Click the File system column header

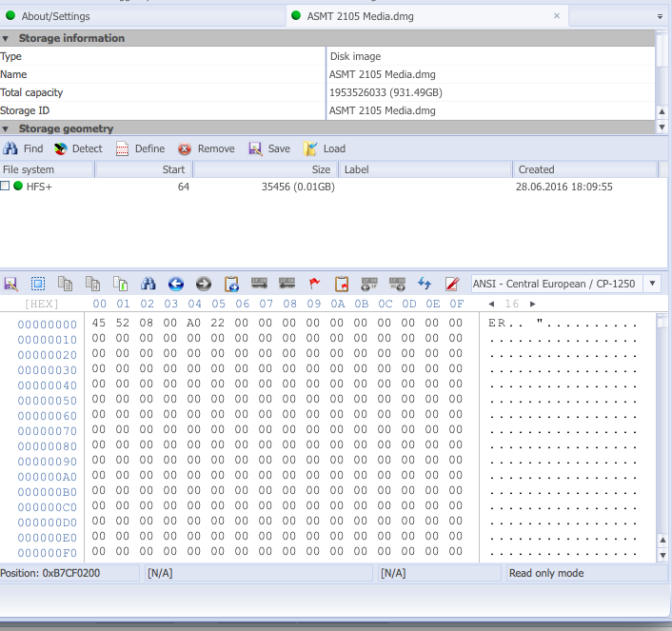[48, 169]
